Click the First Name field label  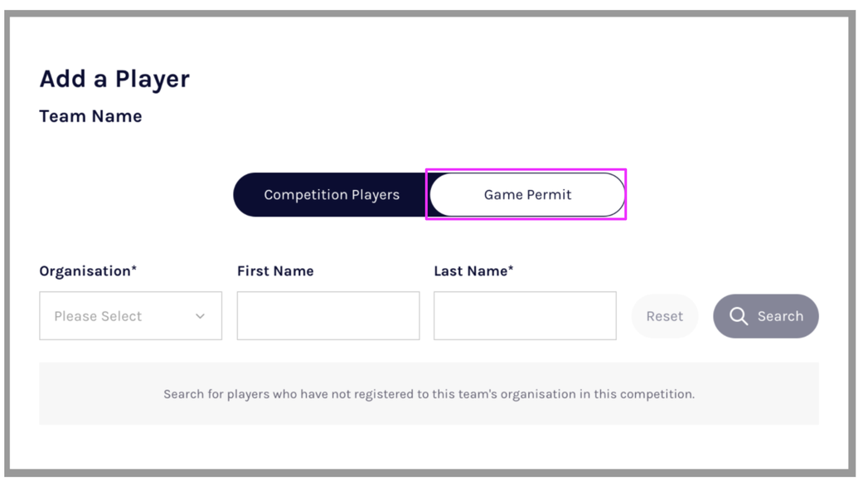pos(275,271)
